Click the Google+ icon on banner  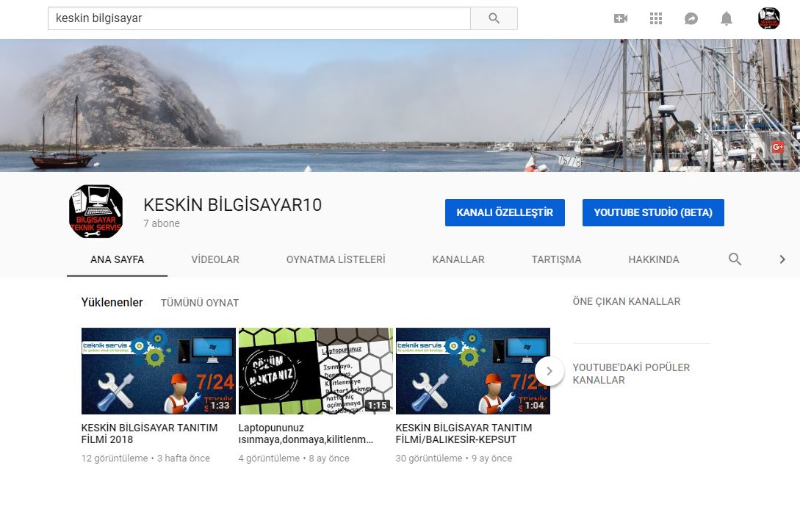point(778,147)
